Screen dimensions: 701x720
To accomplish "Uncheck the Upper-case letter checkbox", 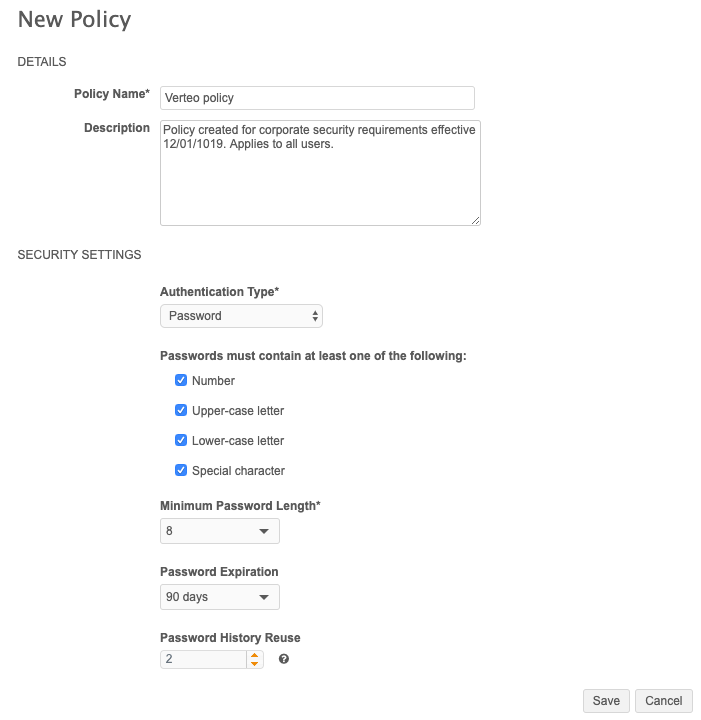I will [x=181, y=410].
